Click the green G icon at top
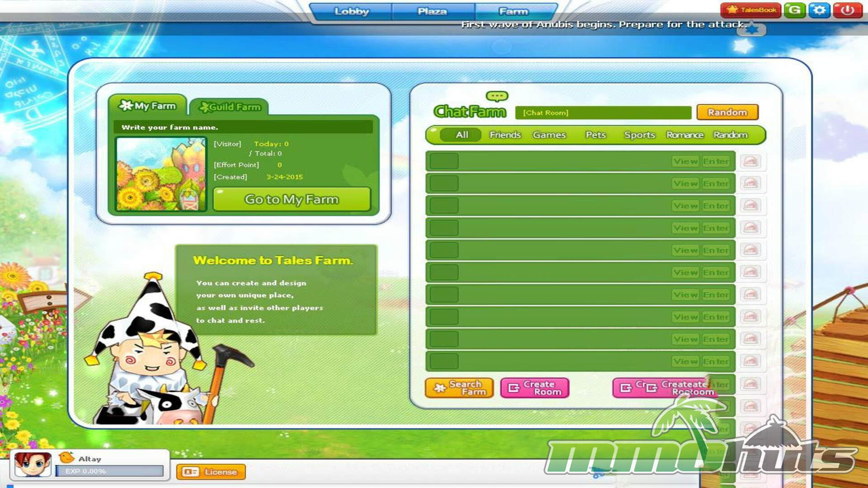This screenshot has width=868, height=488. pyautogui.click(x=794, y=10)
